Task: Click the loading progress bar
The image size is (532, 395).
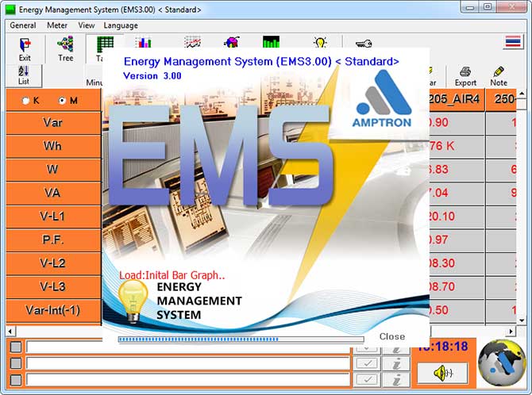Action: click(x=241, y=339)
